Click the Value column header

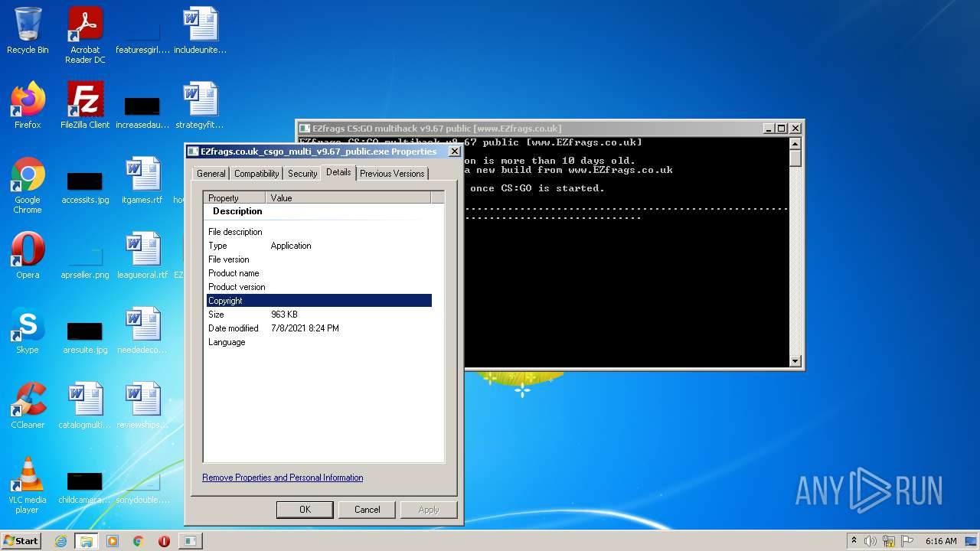click(349, 197)
